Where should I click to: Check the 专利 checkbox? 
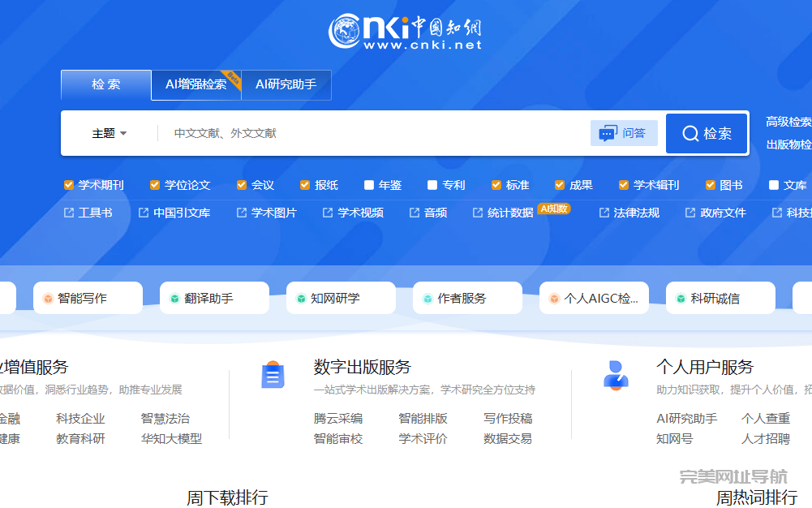tap(432, 185)
